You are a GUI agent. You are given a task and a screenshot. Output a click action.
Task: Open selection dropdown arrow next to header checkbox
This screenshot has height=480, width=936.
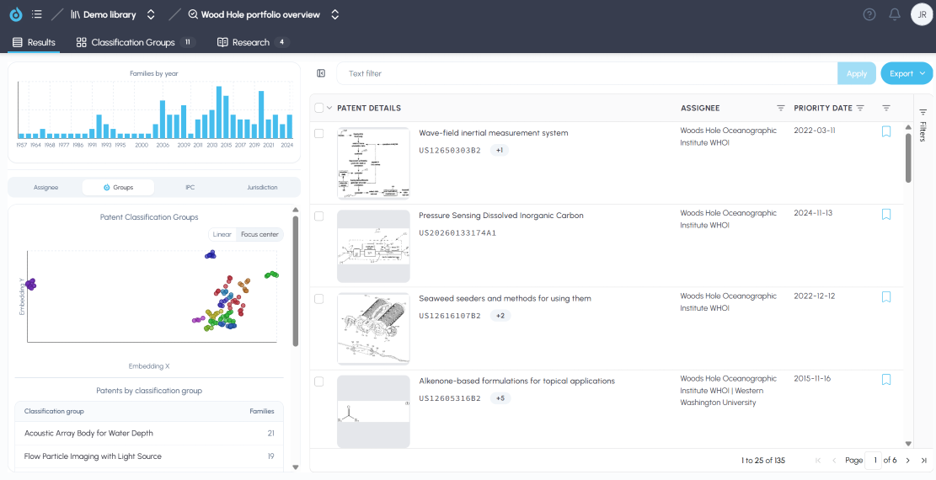[x=329, y=108]
